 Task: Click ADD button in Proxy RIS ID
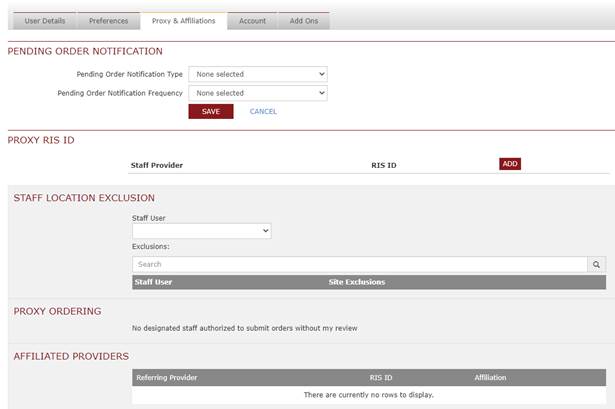(510, 164)
